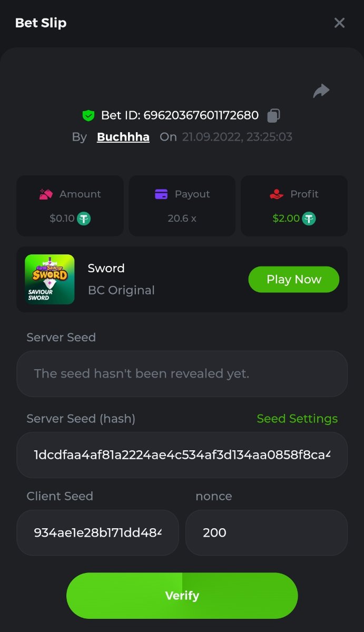Image resolution: width=364 pixels, height=632 pixels.
Task: Click the share arrow icon
Action: tap(321, 91)
